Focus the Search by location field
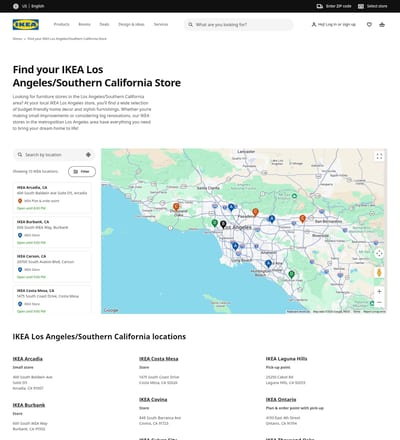 pos(54,155)
